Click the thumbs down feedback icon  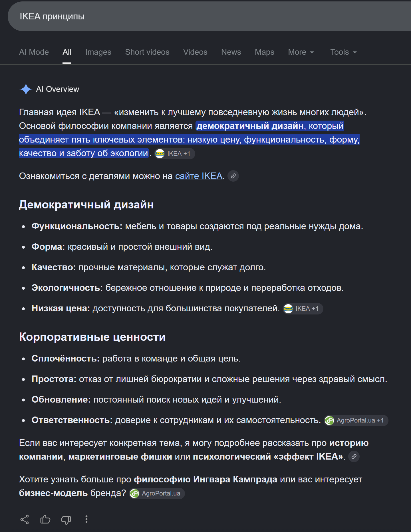point(66,520)
